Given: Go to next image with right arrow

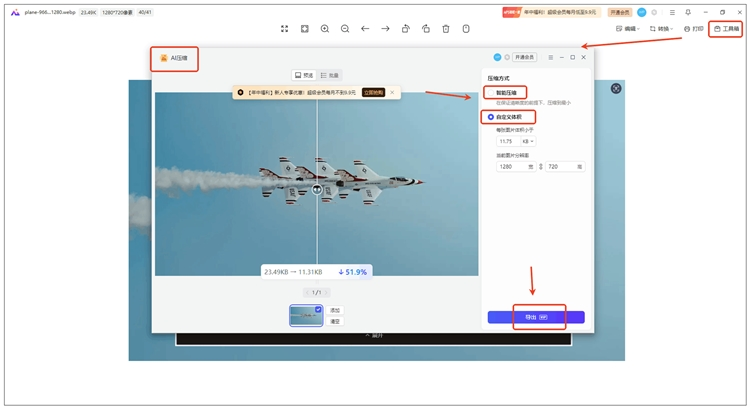Looking at the screenshot, I should coord(385,29).
